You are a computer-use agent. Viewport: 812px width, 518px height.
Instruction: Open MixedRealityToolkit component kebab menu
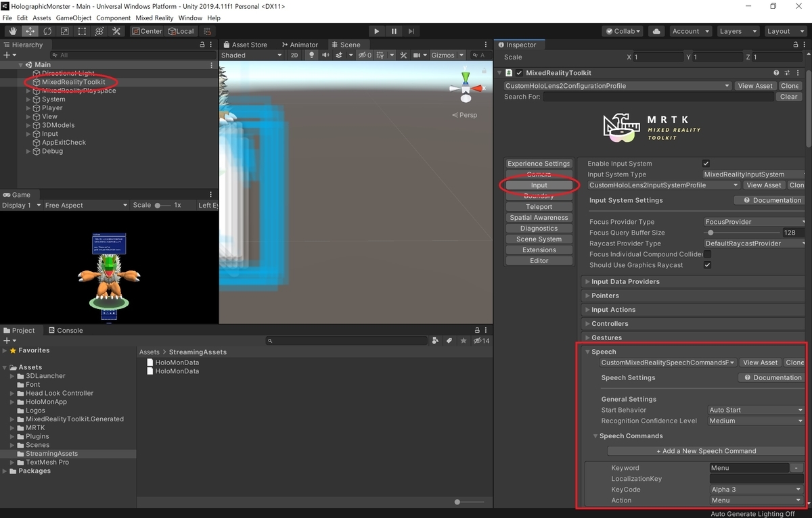pos(799,73)
